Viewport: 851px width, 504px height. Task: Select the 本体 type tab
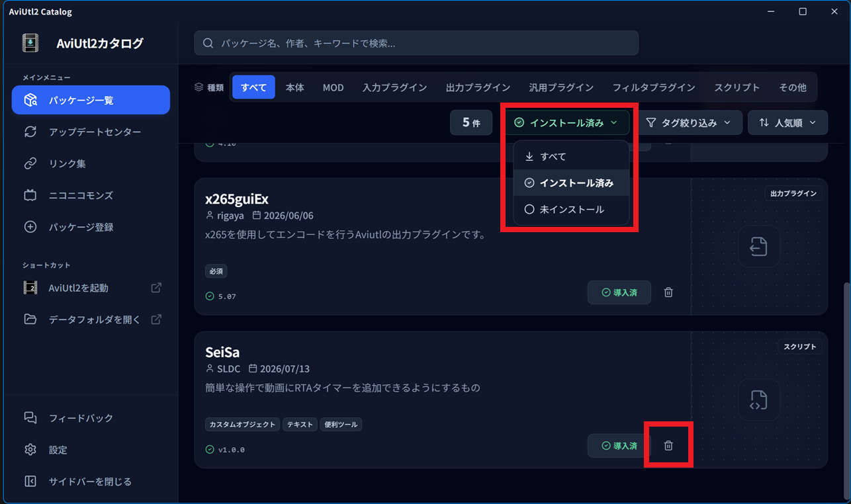[x=294, y=87]
